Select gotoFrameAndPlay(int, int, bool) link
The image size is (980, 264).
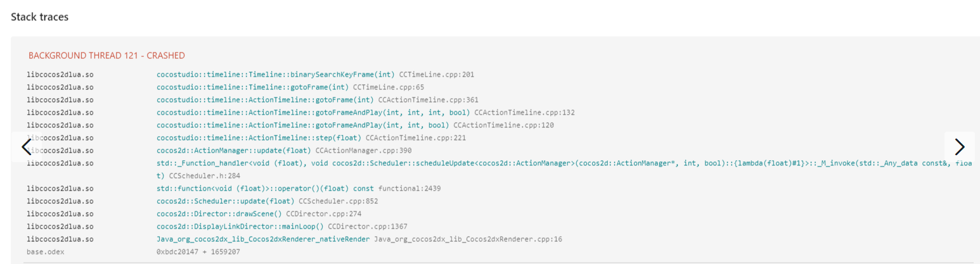pyautogui.click(x=302, y=125)
